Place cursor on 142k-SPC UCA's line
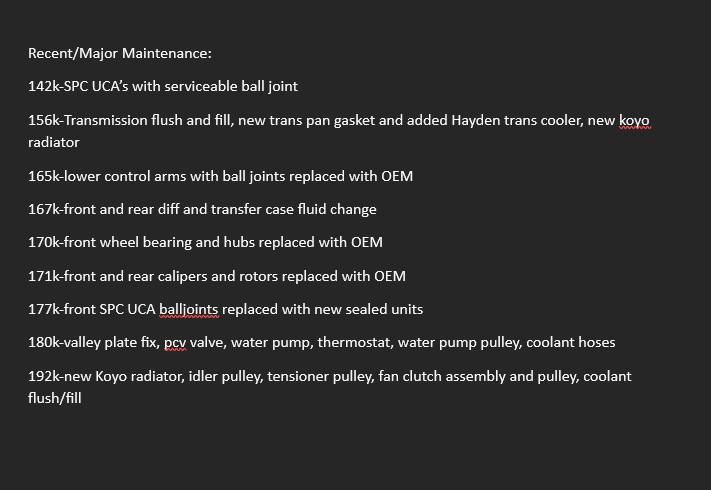This screenshot has width=711, height=490. click(x=163, y=86)
